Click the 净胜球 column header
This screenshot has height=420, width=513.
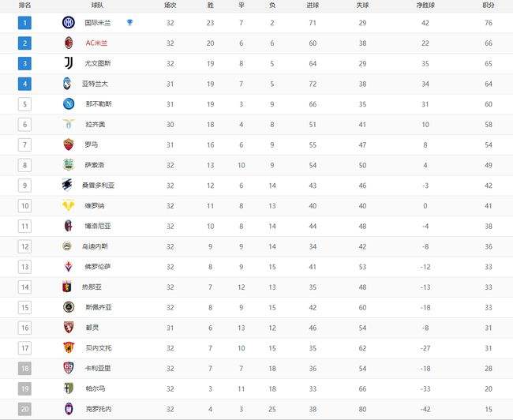point(425,6)
